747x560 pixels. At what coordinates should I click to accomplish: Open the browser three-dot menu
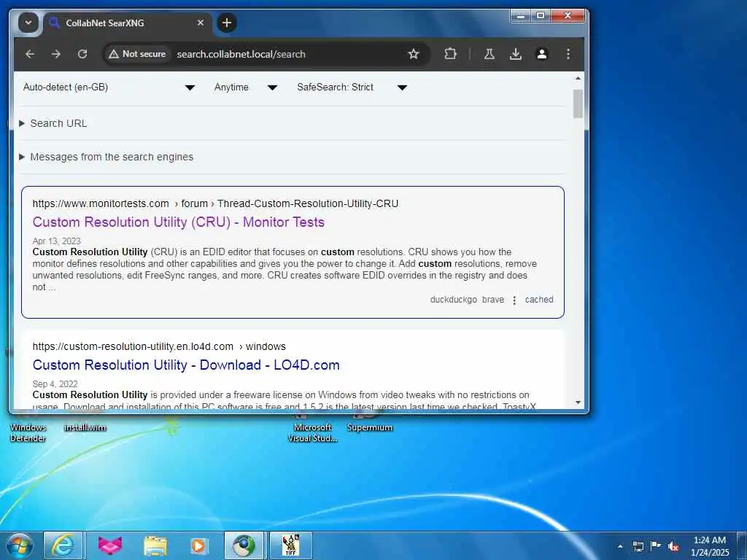tap(568, 54)
